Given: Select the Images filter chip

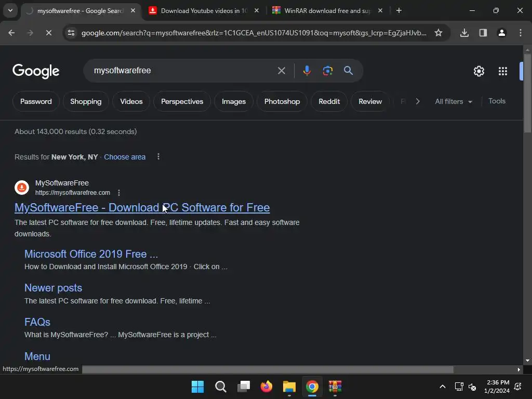Looking at the screenshot, I should click(x=234, y=101).
